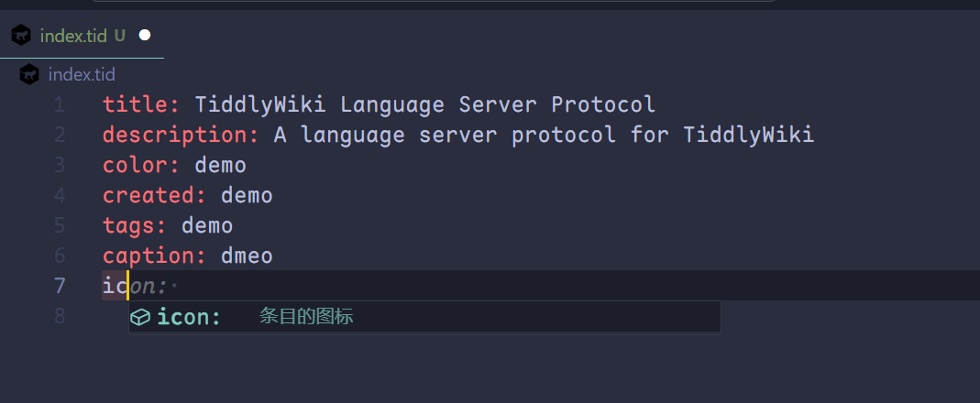
Task: Select the index.tid editor tab
Action: (x=82, y=35)
